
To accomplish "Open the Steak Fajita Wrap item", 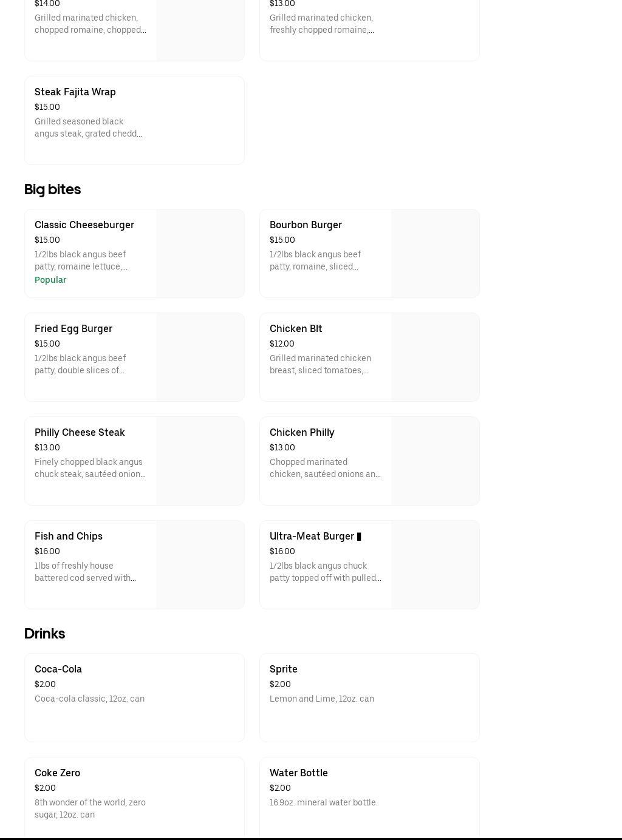I will pos(134,120).
